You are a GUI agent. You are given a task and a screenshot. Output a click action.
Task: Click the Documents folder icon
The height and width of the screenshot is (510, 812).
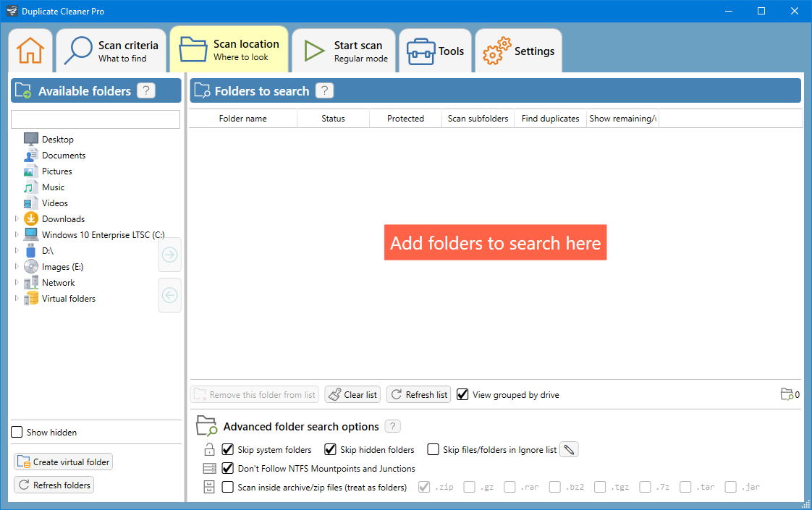click(x=31, y=155)
